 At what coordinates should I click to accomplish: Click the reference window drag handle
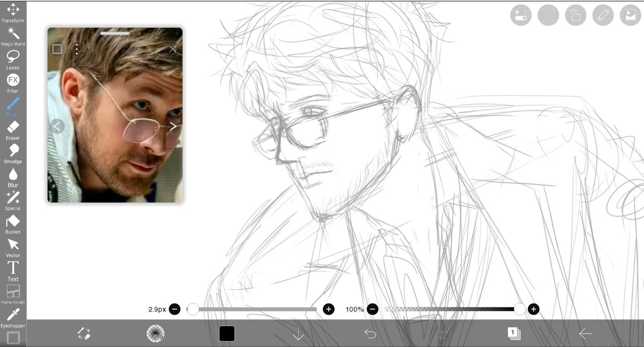(115, 33)
